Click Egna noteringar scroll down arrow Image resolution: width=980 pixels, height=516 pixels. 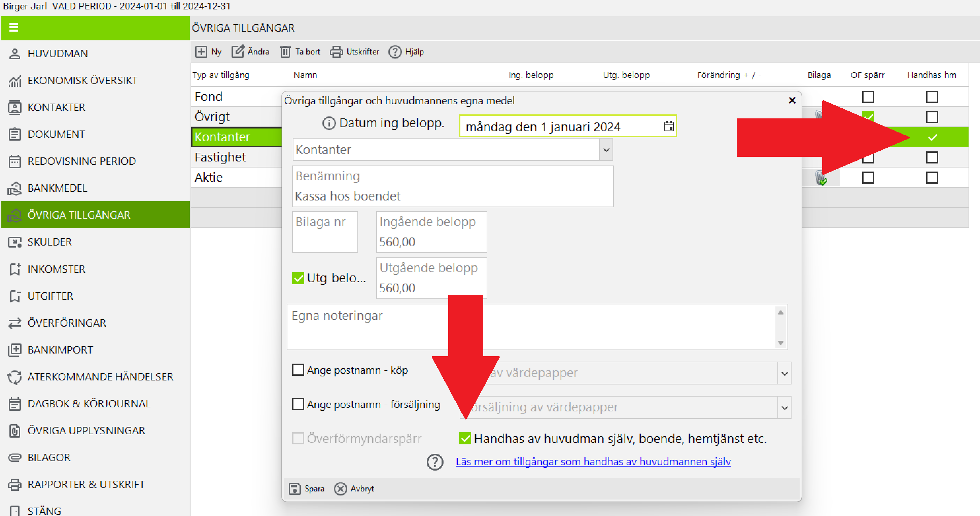tap(781, 343)
